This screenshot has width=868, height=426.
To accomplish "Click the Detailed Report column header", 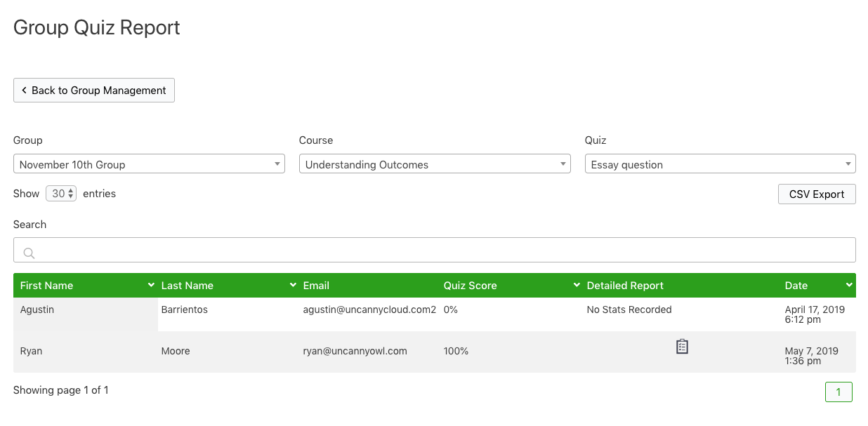I will [x=625, y=286].
